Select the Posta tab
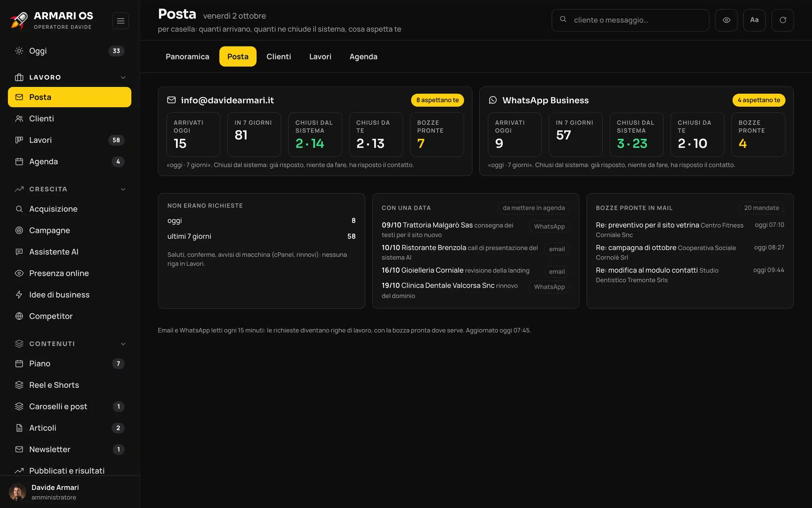Viewport: 812px width, 508px height. point(238,57)
